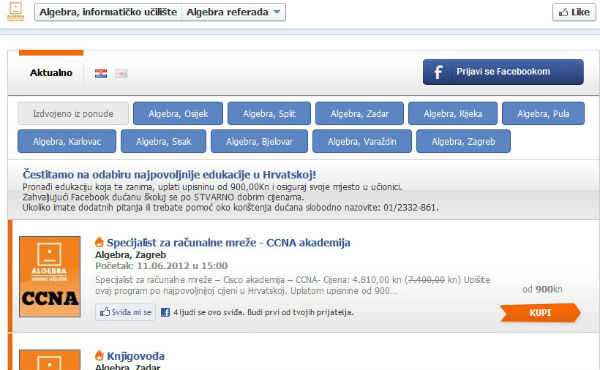Image resolution: width=600 pixels, height=370 pixels.
Task: Click the 'od 900kn' price text
Action: (542, 289)
